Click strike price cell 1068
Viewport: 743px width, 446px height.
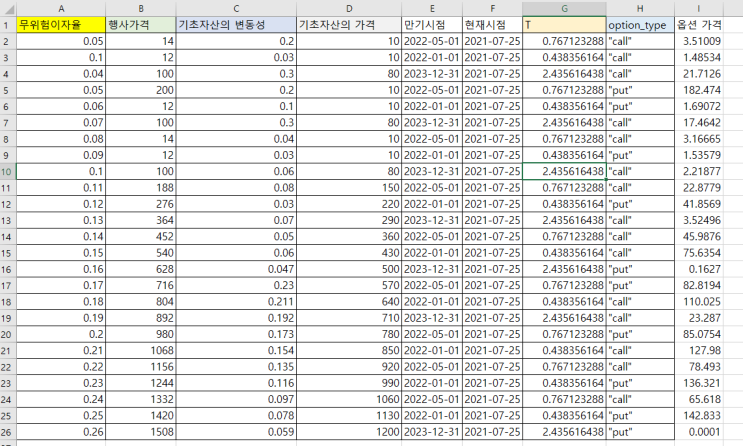click(141, 351)
